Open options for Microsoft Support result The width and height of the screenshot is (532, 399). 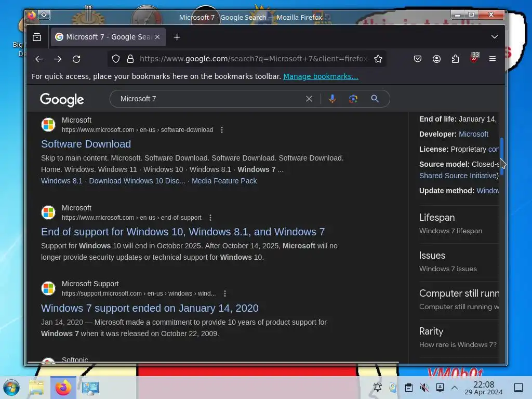click(225, 294)
